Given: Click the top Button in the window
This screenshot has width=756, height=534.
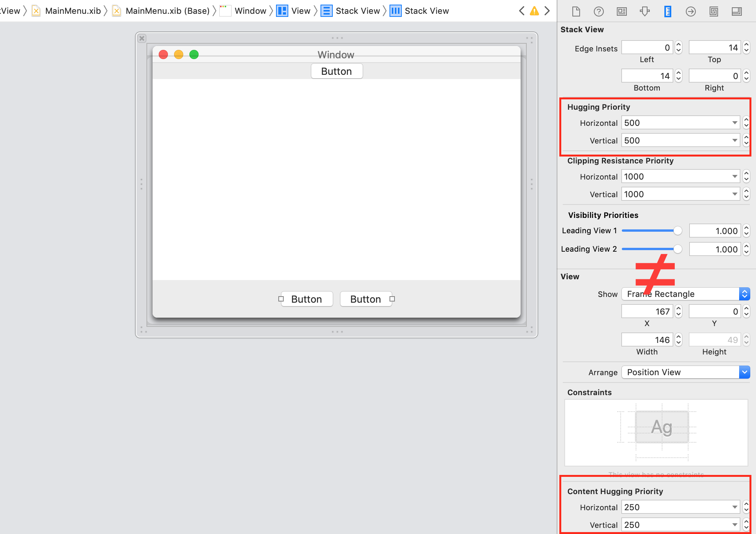Looking at the screenshot, I should pos(337,71).
